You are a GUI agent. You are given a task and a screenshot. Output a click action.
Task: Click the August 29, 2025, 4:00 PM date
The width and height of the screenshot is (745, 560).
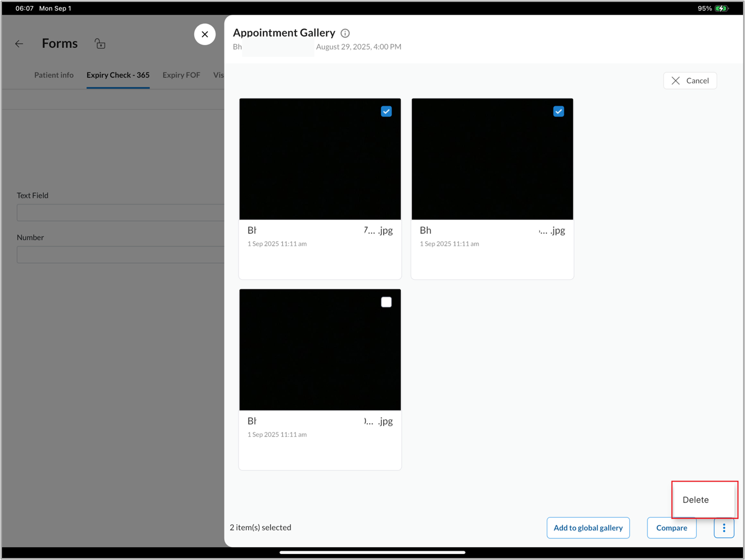click(358, 47)
